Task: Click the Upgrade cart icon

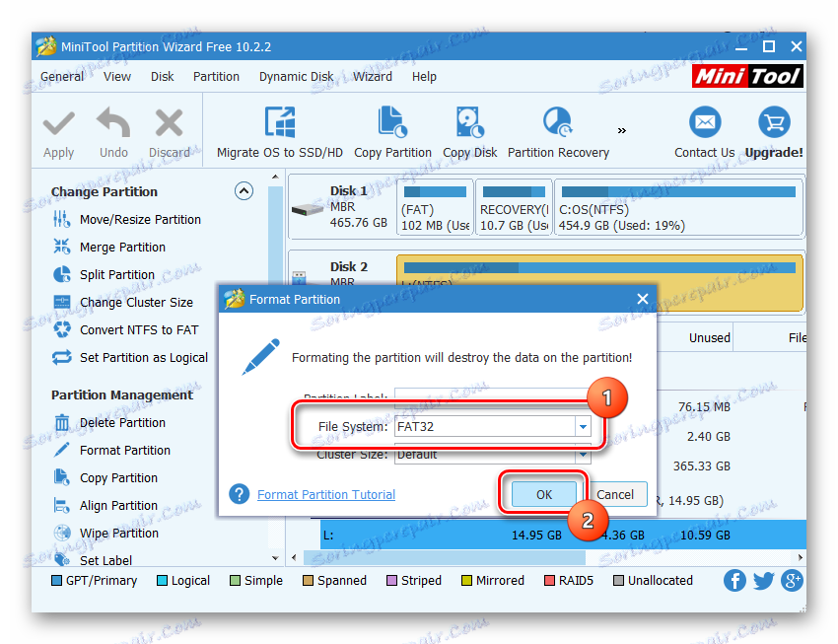Action: tap(774, 122)
